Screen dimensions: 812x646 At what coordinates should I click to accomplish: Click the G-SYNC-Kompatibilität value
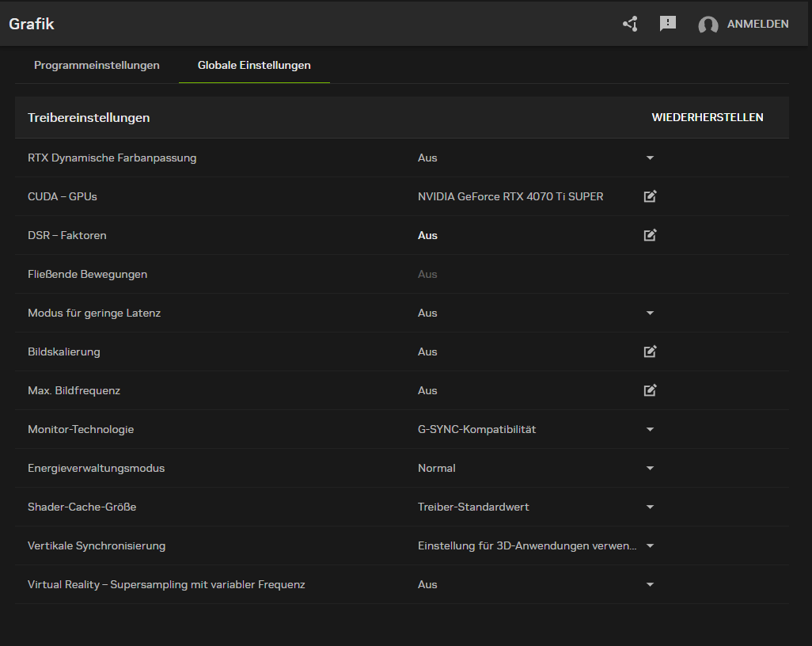click(x=476, y=429)
